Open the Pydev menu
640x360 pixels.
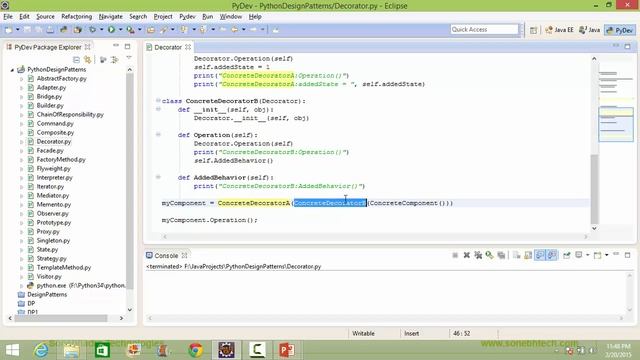click(x=187, y=16)
